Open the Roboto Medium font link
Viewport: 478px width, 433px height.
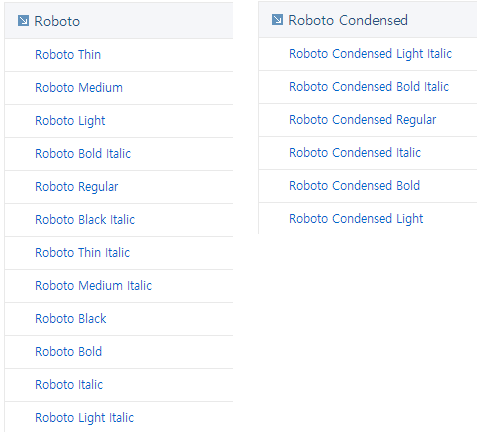(79, 88)
